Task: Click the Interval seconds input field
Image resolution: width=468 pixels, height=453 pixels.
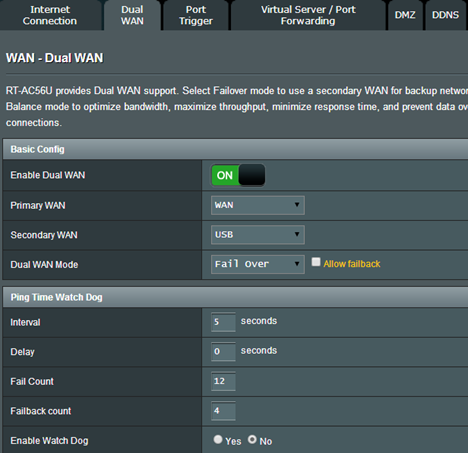Action: coord(223,322)
